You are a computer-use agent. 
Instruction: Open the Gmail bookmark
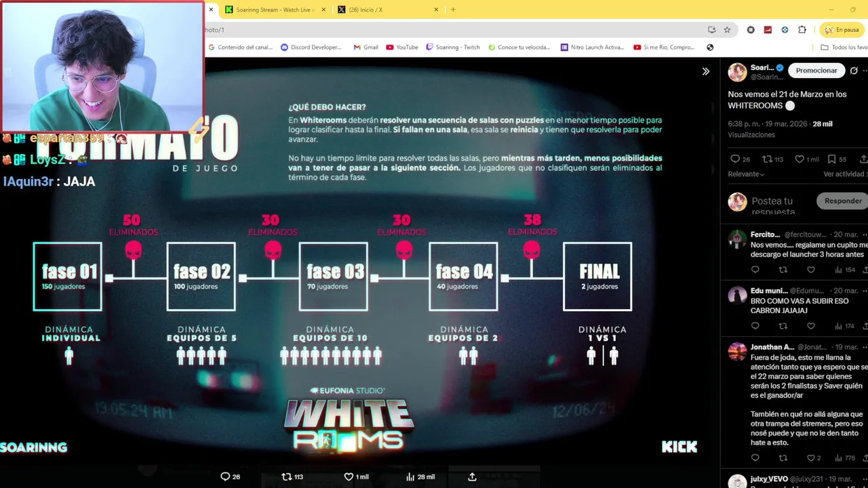pos(366,47)
